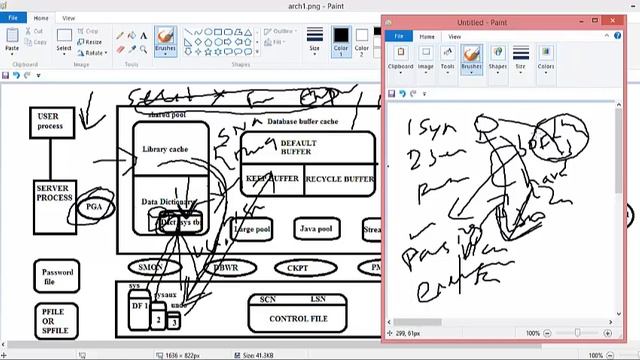The width and height of the screenshot is (640, 360).
Task: Switch to Home tab in Untitled Paint
Action: [x=427, y=36]
